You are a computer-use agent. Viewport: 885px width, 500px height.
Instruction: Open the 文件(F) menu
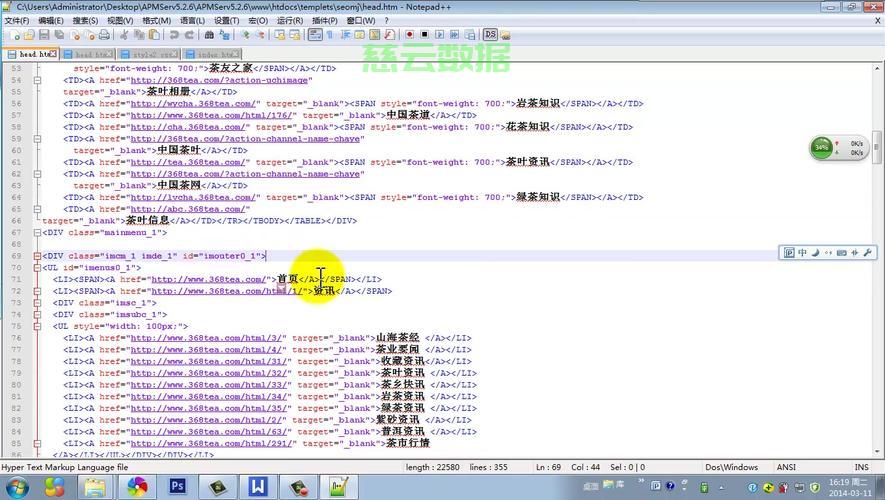coord(17,20)
